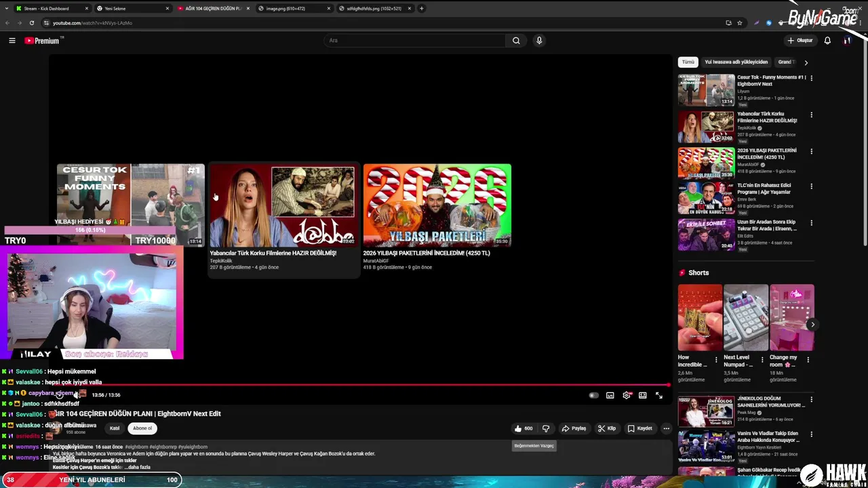The width and height of the screenshot is (868, 488).
Task: Open Yabancılar Türk Korku endscreen video title
Action: [273, 253]
